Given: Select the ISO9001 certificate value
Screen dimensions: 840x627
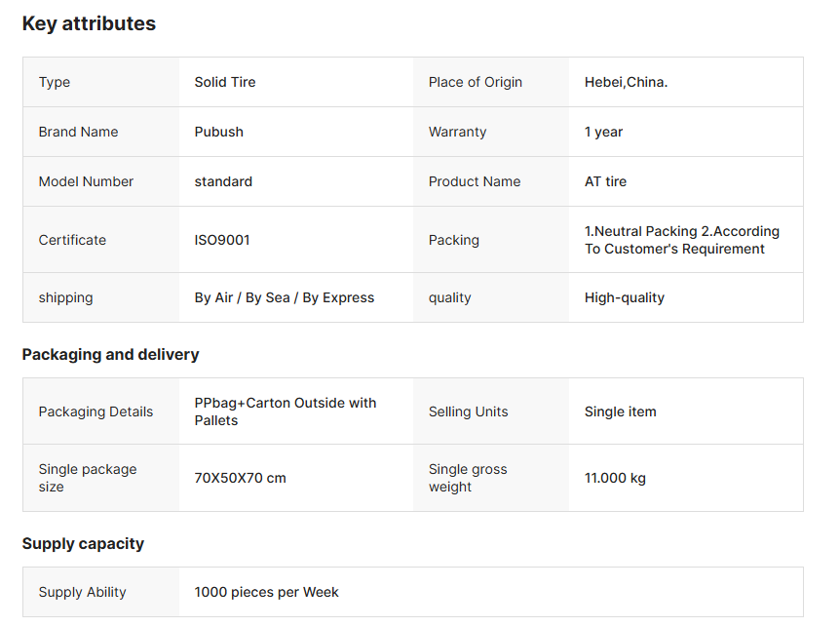Looking at the screenshot, I should tap(222, 240).
